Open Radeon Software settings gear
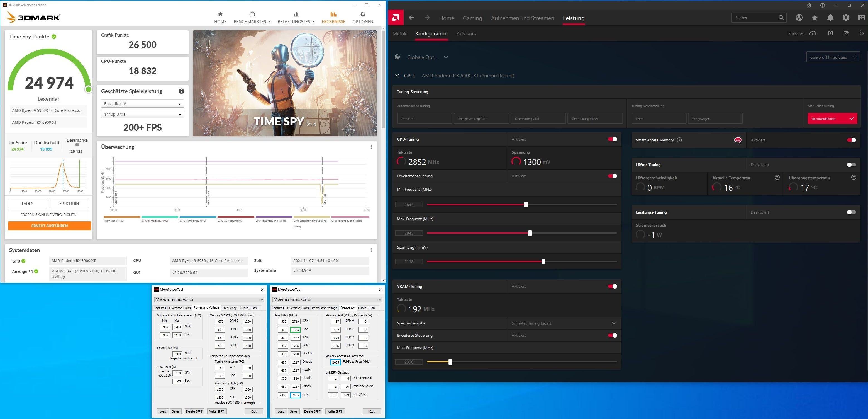 [x=846, y=18]
